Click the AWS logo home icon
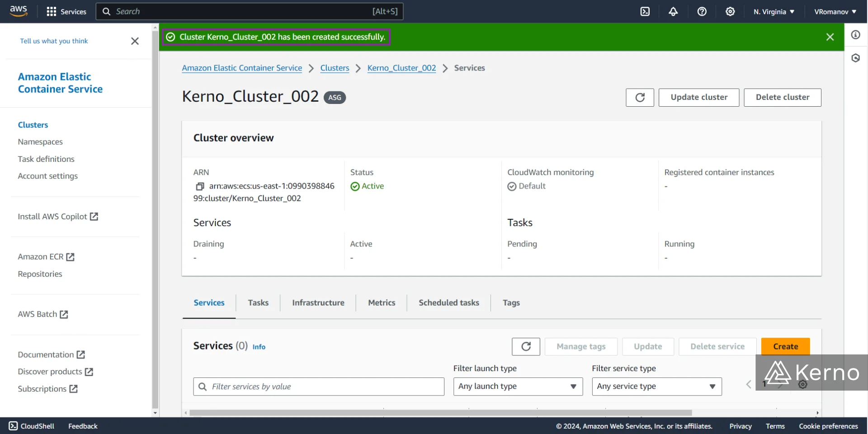 [19, 11]
